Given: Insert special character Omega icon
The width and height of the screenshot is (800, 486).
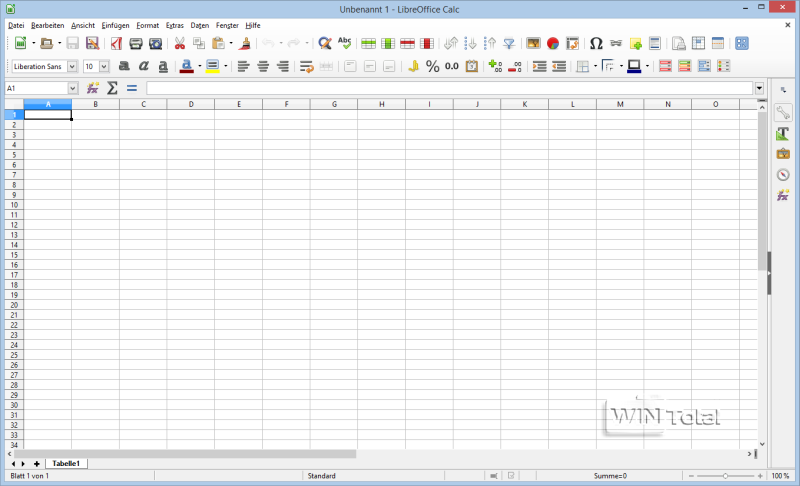Looking at the screenshot, I should (596, 43).
